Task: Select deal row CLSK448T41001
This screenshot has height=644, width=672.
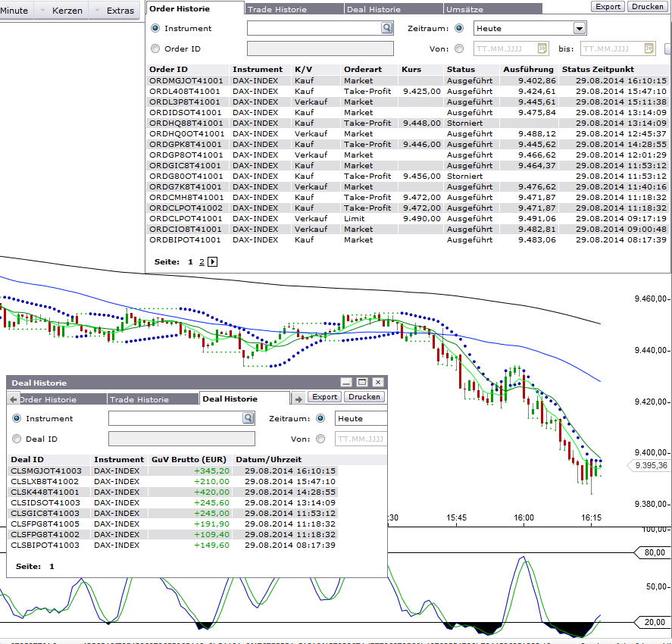Action: pyautogui.click(x=173, y=492)
